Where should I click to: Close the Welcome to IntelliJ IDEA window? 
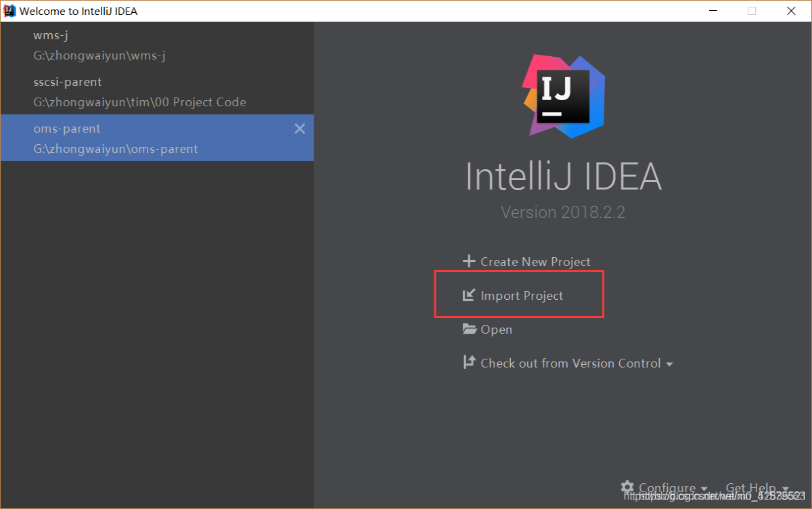pyautogui.click(x=791, y=11)
